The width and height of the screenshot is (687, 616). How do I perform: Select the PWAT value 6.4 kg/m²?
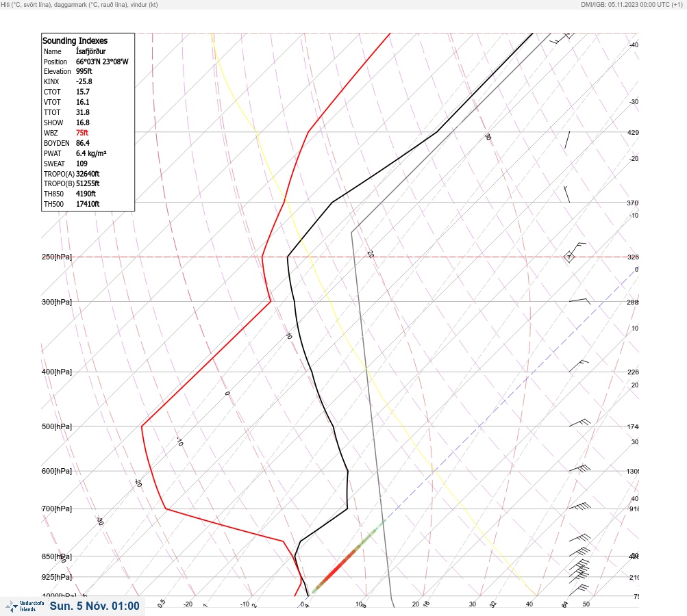point(91,153)
